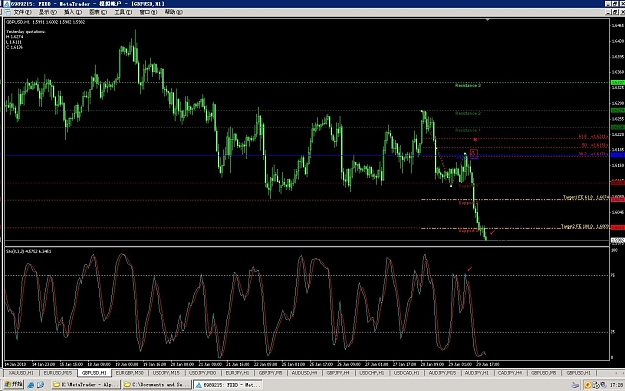The image size is (625, 391).
Task: Switch to the CADJPY,H4 chart tab
Action: (510, 373)
